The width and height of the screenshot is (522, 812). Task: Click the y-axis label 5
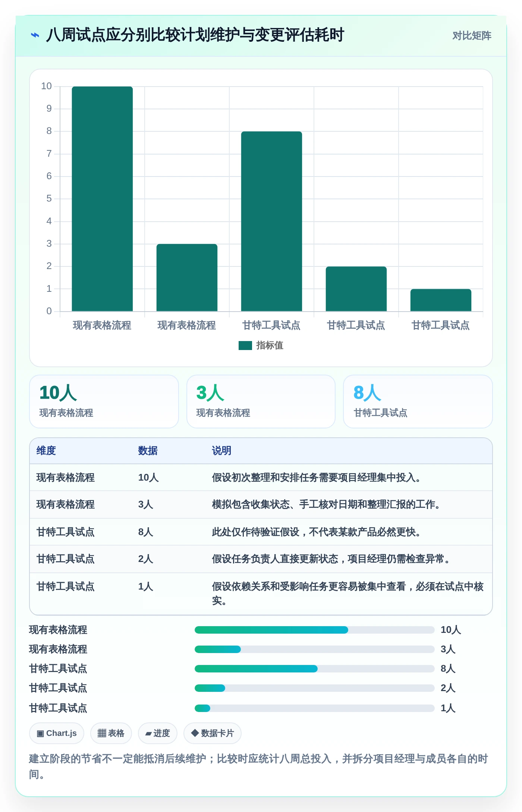point(49,199)
